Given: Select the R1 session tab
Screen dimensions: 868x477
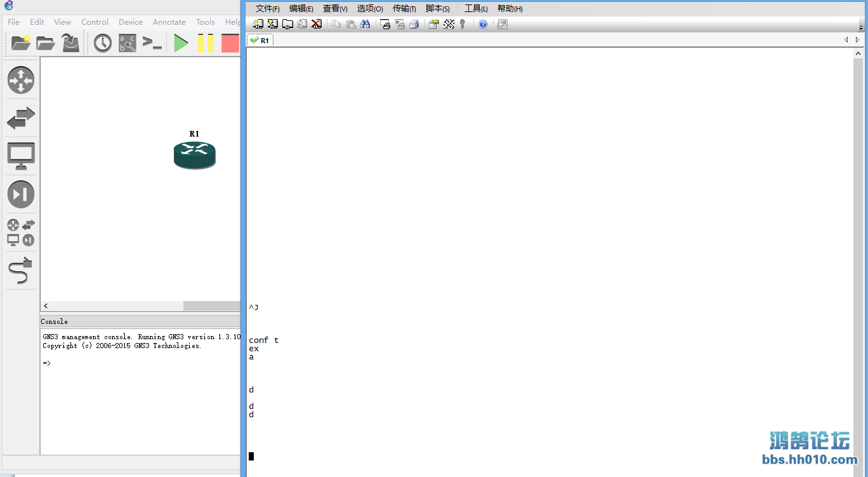Looking at the screenshot, I should pos(260,40).
